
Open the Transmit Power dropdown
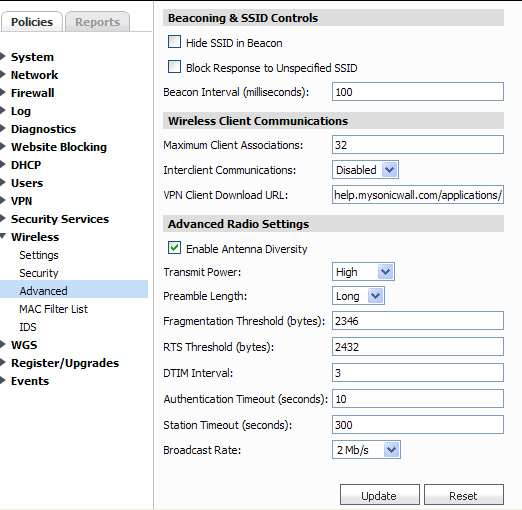pos(363,272)
